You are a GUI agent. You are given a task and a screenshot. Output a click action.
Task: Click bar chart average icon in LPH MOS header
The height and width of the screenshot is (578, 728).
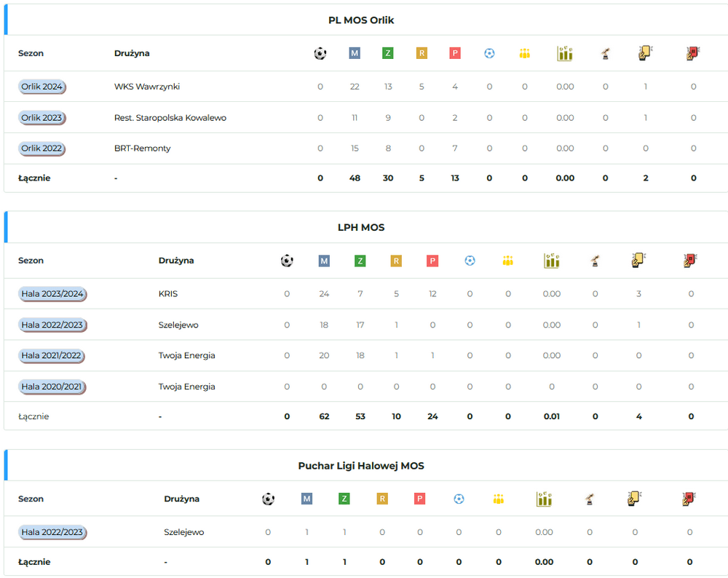pos(552,260)
